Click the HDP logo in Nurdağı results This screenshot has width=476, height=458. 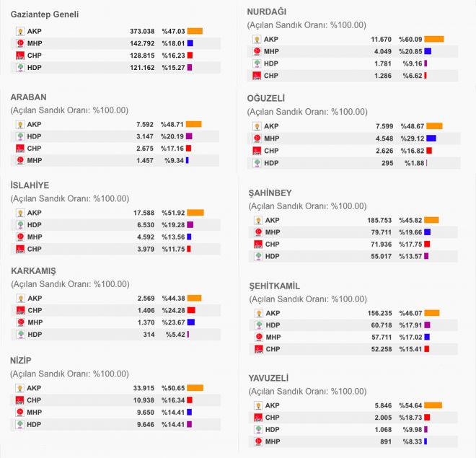[257, 63]
